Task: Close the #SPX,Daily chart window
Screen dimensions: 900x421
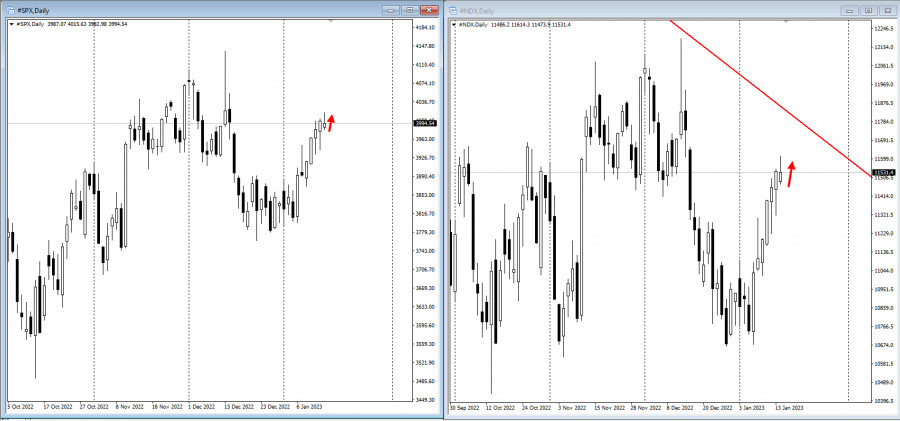Action: coord(428,9)
